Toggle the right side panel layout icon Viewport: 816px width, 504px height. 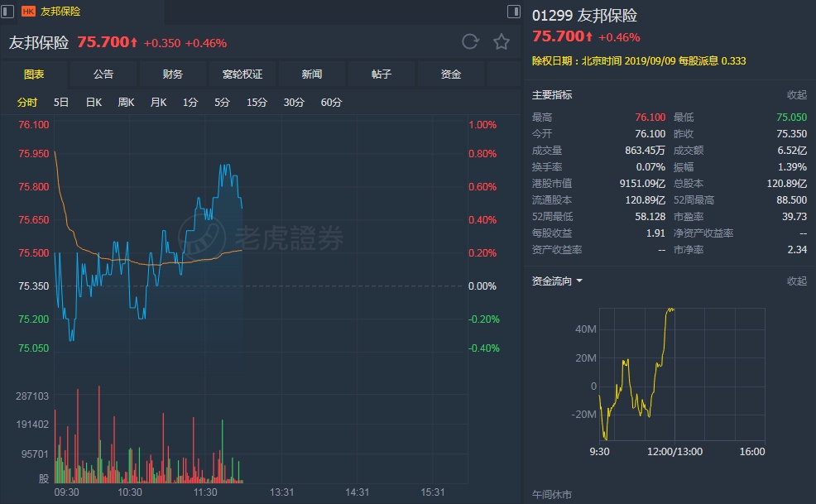tap(513, 12)
